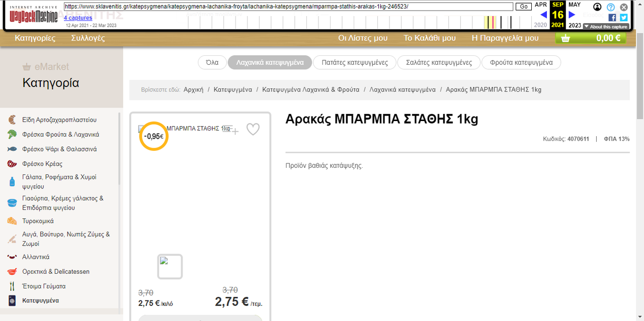
Task: Click the snowflake frozen icon
Action: pyautogui.click(x=12, y=300)
